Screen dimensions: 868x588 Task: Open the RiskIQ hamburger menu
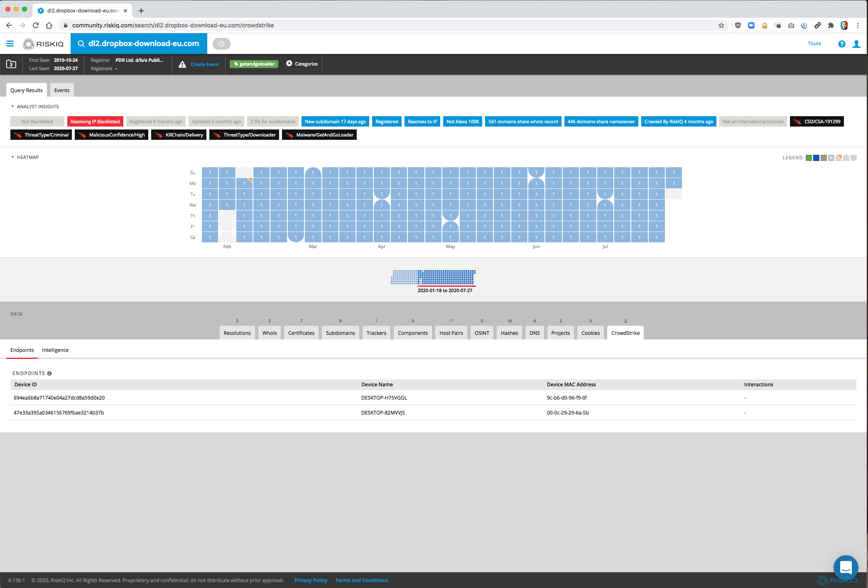pyautogui.click(x=10, y=44)
